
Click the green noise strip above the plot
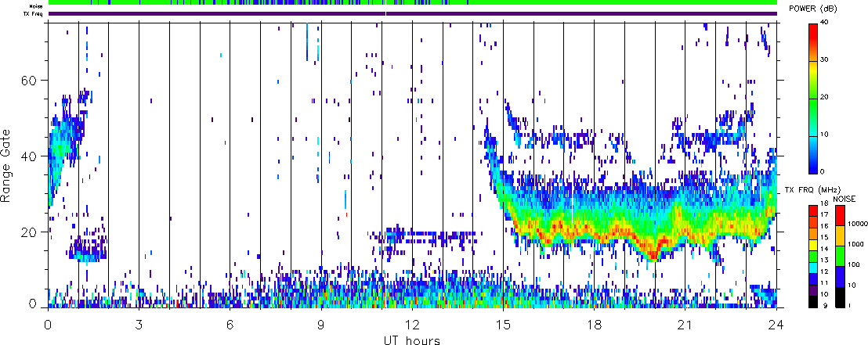pos(413,3)
